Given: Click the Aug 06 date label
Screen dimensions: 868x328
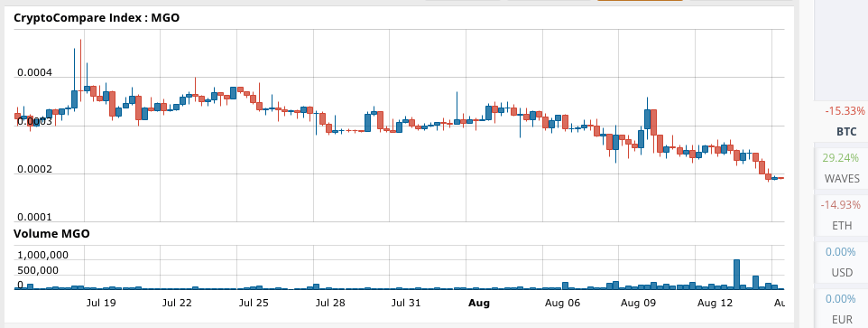Looking at the screenshot, I should (x=562, y=303).
